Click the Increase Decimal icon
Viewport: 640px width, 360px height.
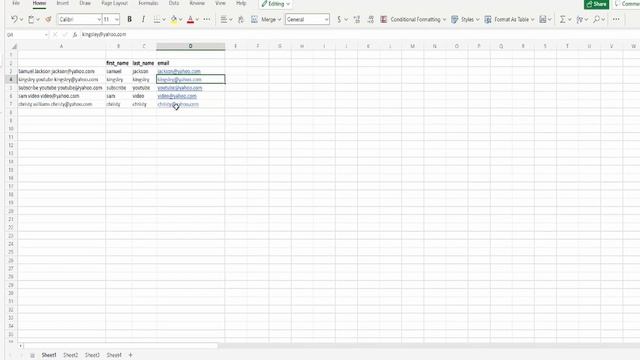click(357, 19)
